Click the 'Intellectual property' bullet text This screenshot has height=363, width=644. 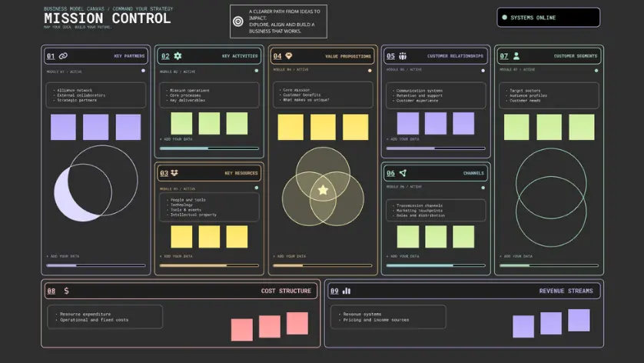click(194, 215)
